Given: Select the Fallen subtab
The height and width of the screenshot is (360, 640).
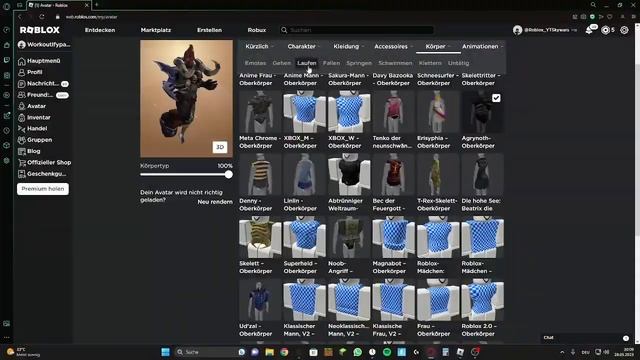Looking at the screenshot, I should [x=331, y=63].
